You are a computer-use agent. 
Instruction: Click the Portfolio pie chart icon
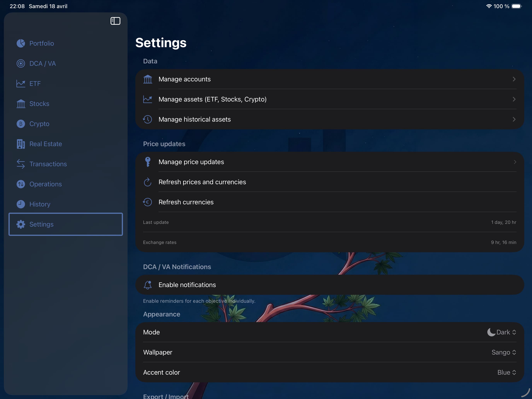coord(21,43)
